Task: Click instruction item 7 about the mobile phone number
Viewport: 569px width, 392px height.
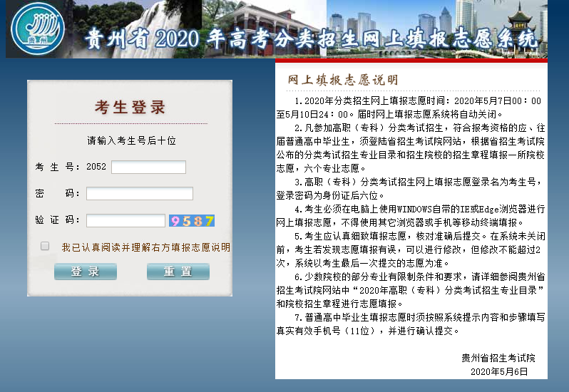Action: coord(410,324)
